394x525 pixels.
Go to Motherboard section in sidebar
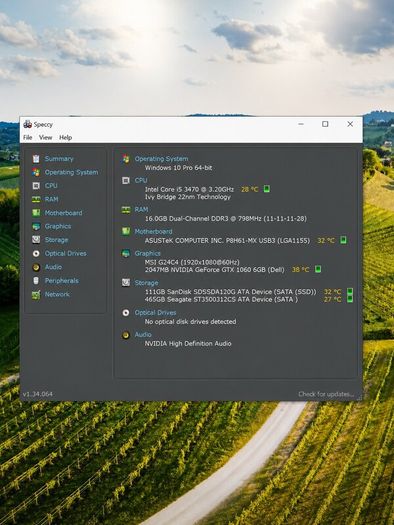tap(63, 213)
